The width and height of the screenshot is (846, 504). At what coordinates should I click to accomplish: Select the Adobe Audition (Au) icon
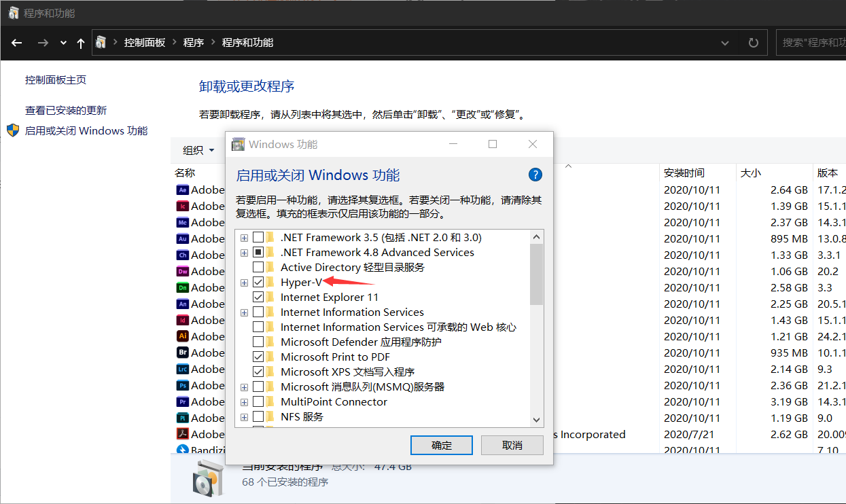tap(182, 238)
